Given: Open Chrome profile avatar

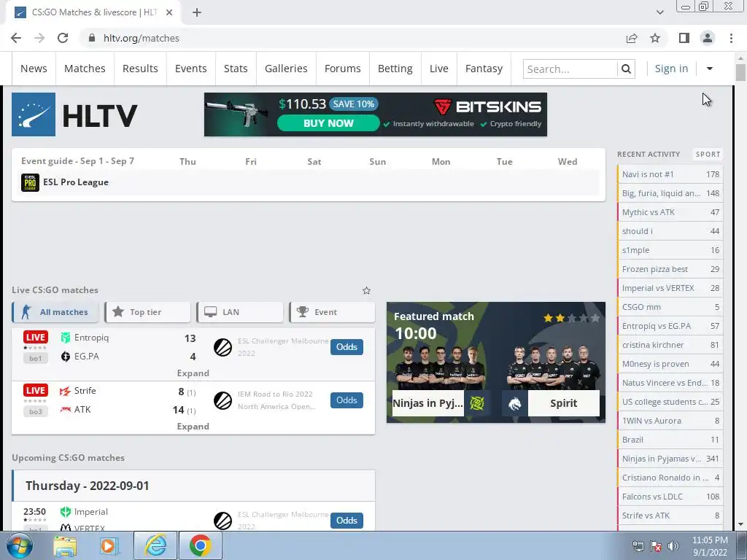Looking at the screenshot, I should point(708,38).
